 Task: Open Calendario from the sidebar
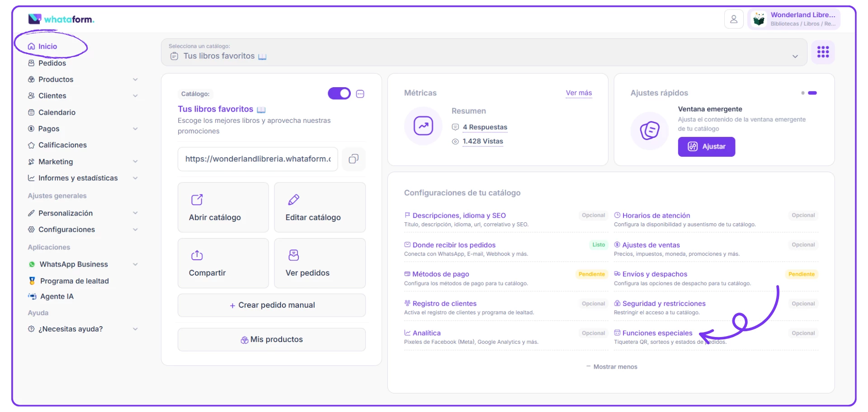tap(57, 112)
